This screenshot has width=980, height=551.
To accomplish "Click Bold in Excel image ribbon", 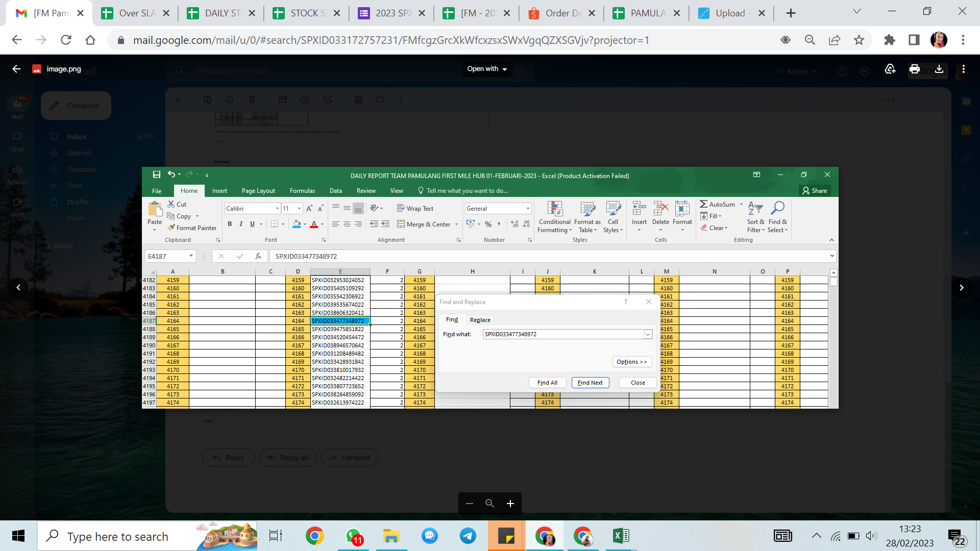I will 230,224.
